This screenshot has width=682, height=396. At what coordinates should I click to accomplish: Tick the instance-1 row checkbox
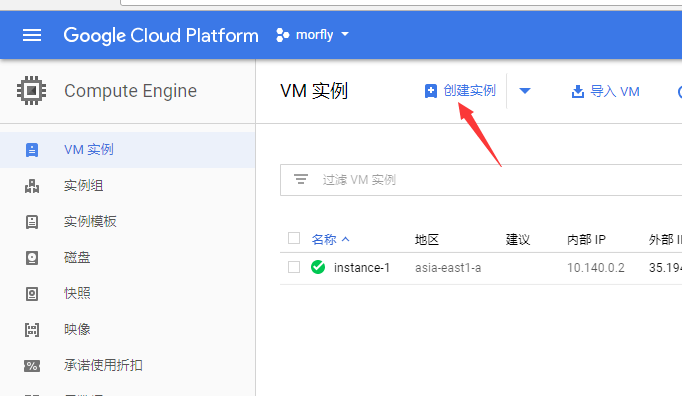coord(294,267)
